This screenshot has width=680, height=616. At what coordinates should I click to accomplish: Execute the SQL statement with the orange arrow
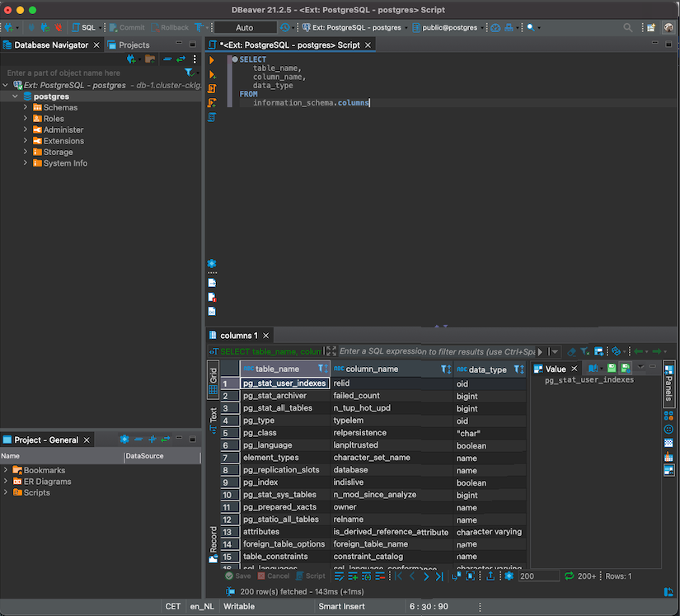[x=212, y=61]
